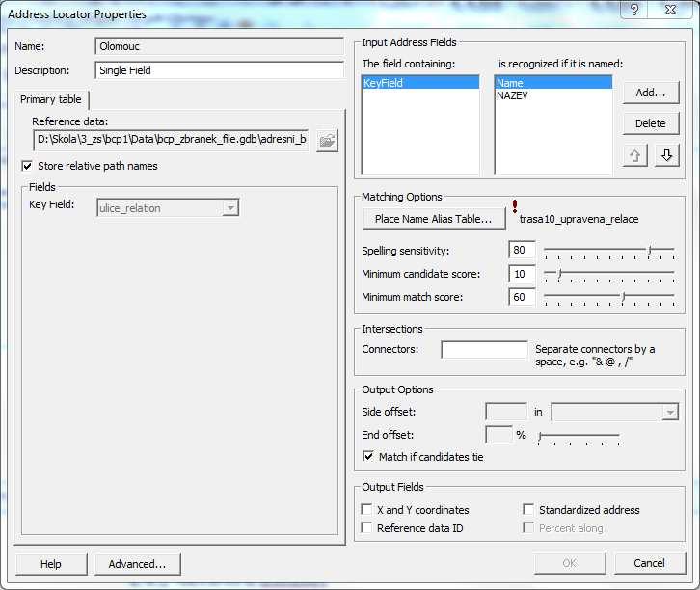
Task: Select the Primary table tab
Action: [51, 99]
